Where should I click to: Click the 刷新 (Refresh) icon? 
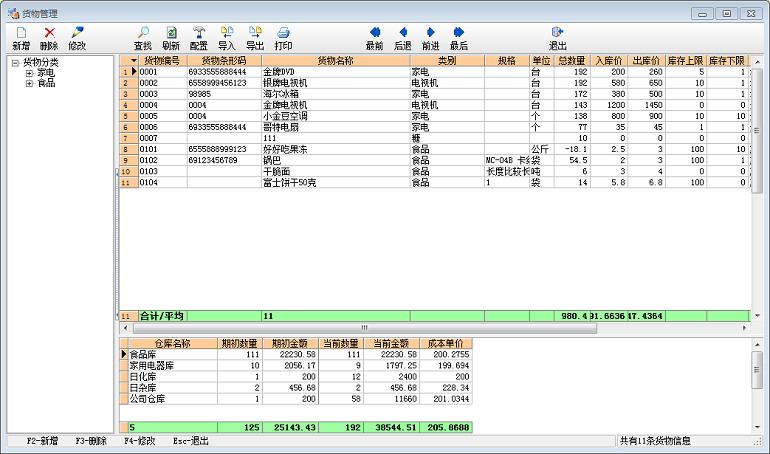point(171,38)
